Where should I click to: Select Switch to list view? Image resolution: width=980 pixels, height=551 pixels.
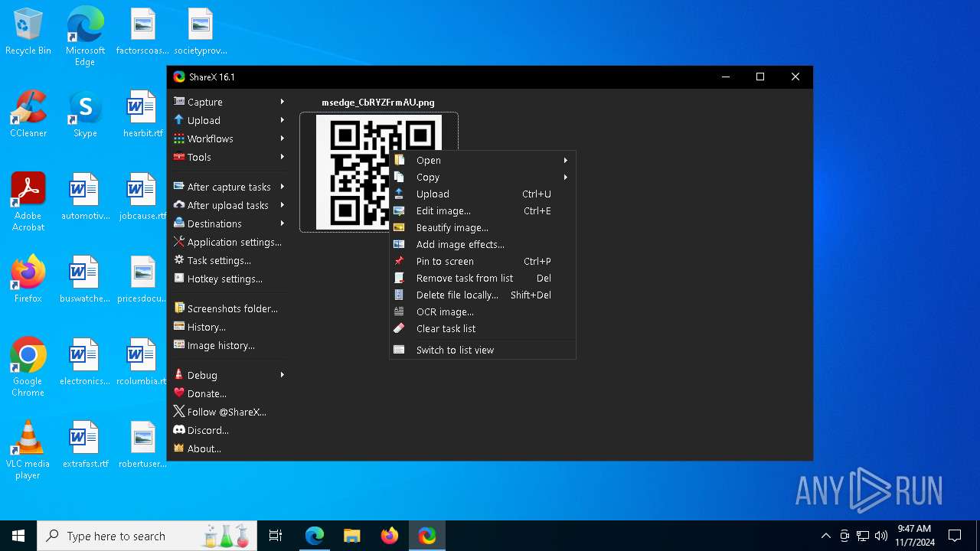click(x=482, y=350)
